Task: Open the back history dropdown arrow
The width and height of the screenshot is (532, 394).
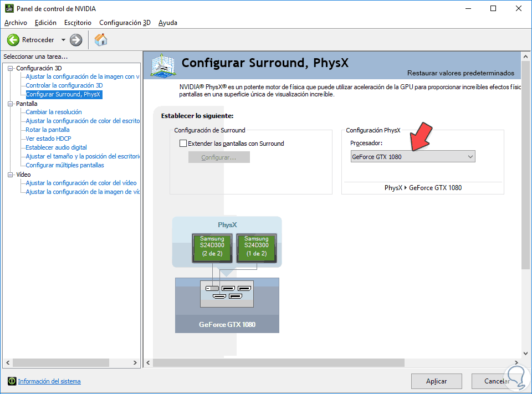Action: point(63,40)
